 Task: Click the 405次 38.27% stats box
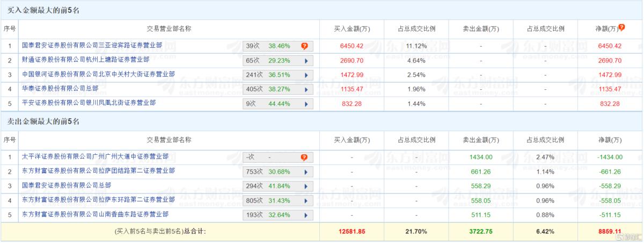tap(278, 90)
